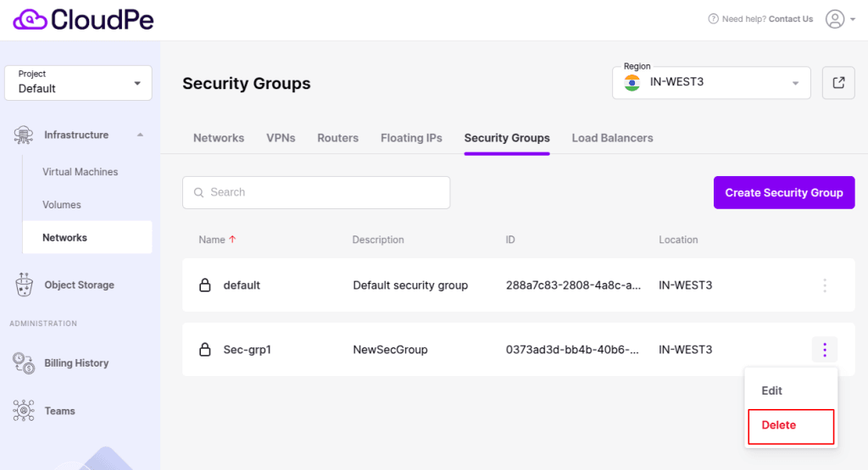Click the Billing History icon

click(x=24, y=363)
